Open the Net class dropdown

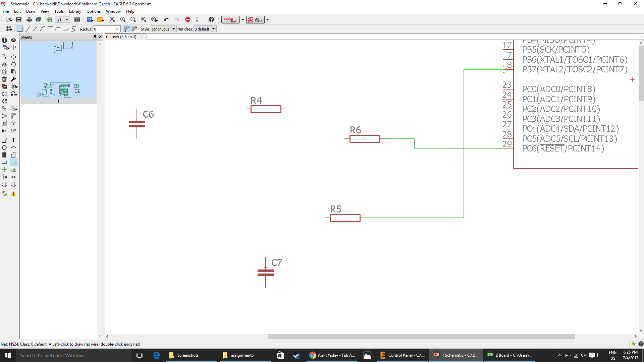205,29
